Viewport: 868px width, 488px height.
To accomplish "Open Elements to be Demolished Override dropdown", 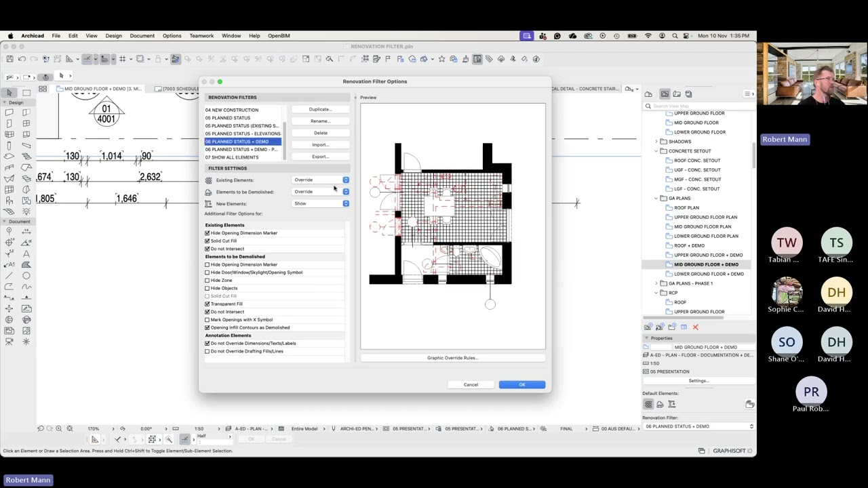I will tap(321, 192).
